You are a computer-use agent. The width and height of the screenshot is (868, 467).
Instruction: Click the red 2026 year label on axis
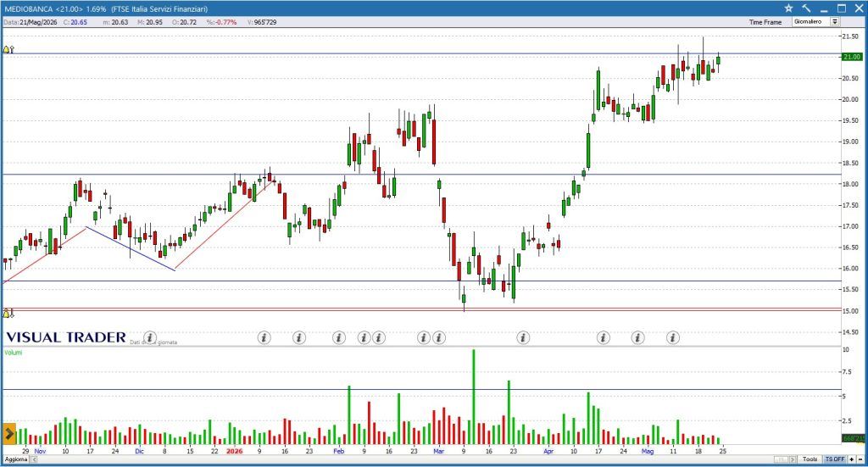234,451
